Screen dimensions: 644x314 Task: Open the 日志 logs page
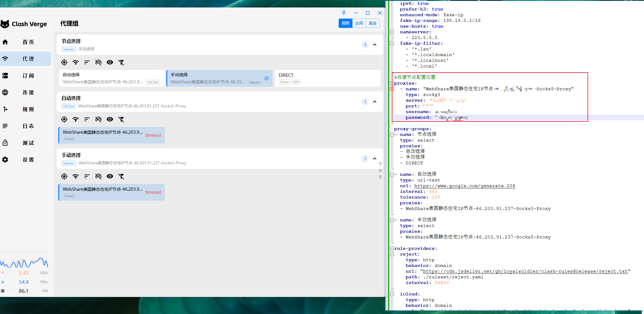point(26,126)
